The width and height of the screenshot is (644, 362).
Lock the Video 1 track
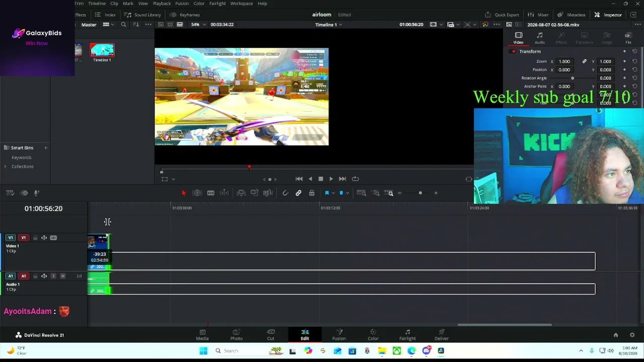click(35, 238)
